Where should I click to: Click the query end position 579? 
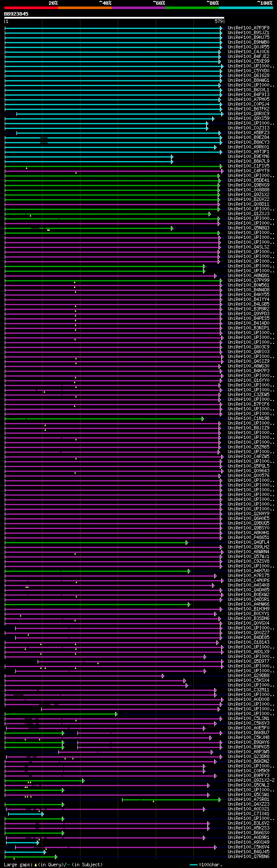point(219,21)
